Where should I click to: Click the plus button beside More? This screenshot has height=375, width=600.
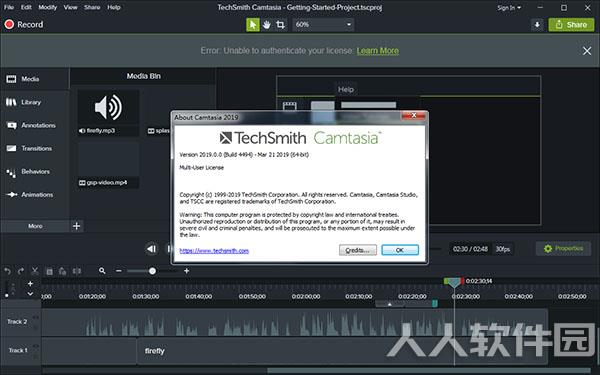pos(77,226)
